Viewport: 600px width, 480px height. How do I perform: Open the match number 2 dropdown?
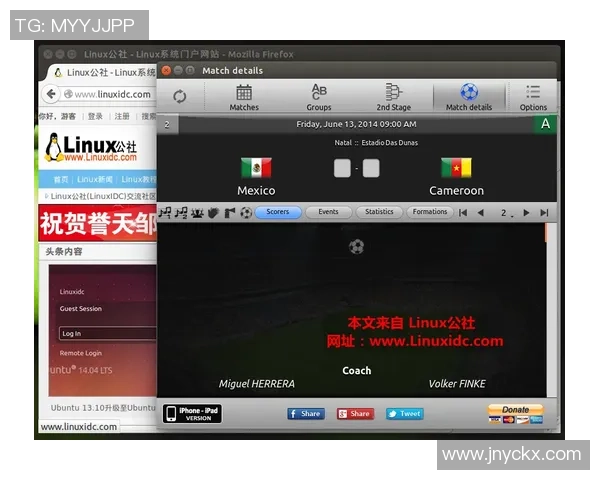506,213
